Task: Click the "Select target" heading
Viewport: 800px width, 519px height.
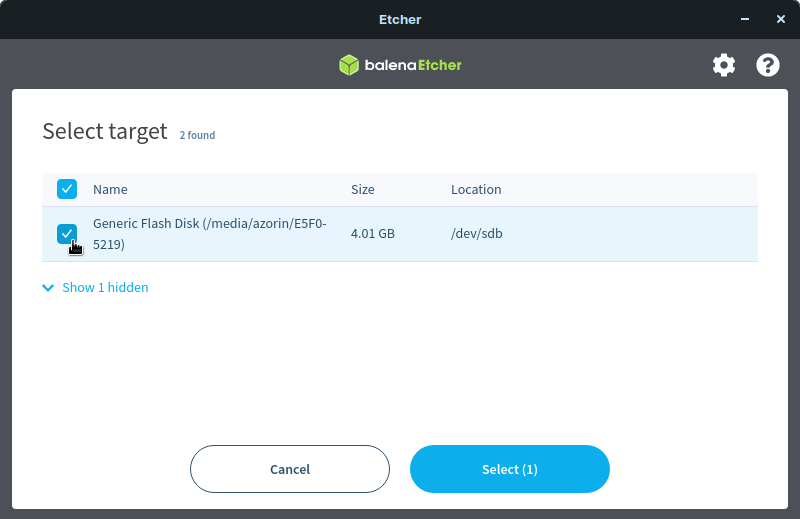Action: coord(104,131)
